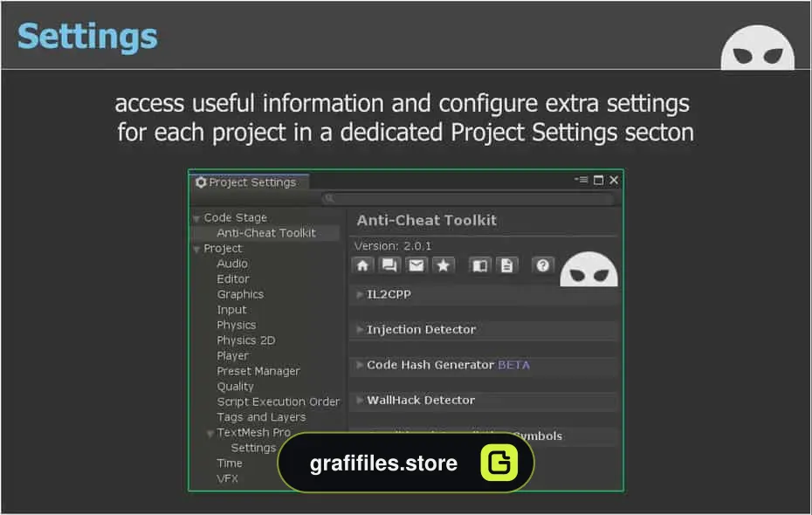Click the email envelope support icon
Image resolution: width=812 pixels, height=515 pixels.
tap(416, 265)
